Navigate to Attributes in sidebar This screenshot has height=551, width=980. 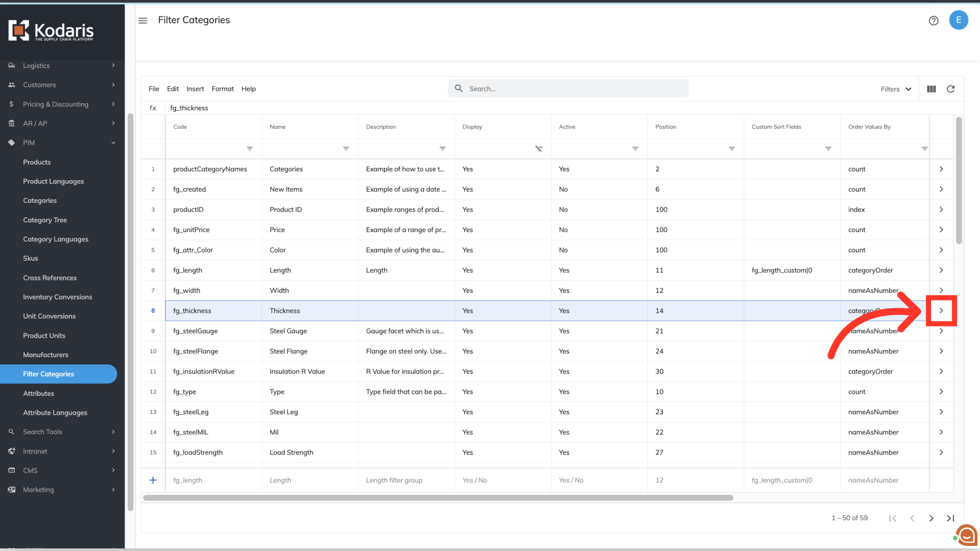click(x=38, y=393)
